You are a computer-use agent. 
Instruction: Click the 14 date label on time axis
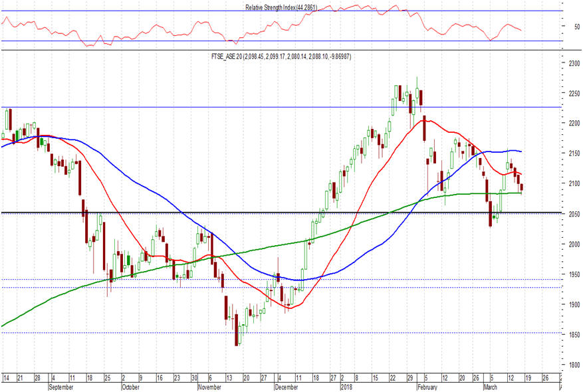[x=7, y=378]
